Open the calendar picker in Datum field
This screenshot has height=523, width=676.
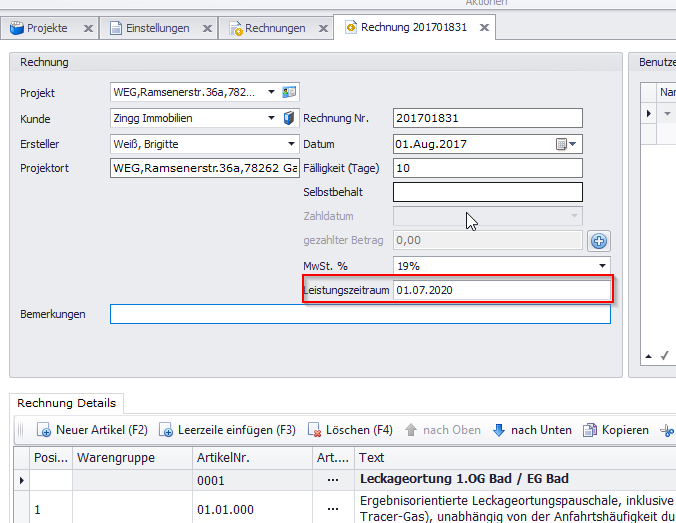pyautogui.click(x=562, y=144)
